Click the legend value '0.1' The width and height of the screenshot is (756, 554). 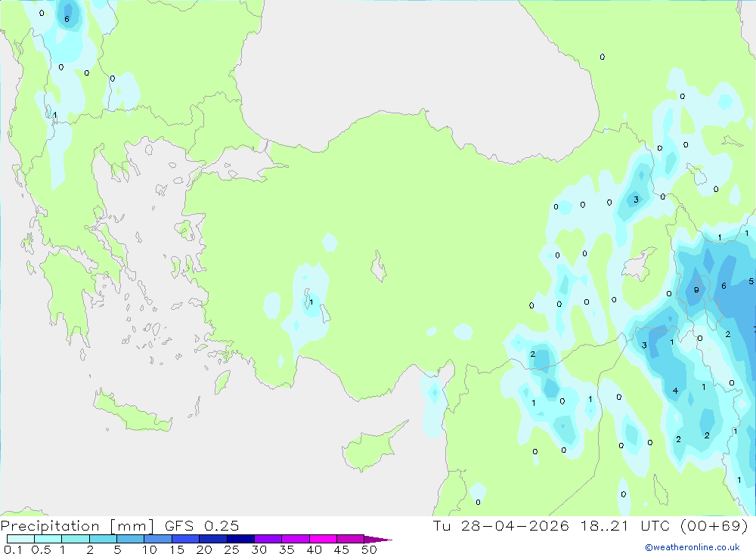[13, 549]
